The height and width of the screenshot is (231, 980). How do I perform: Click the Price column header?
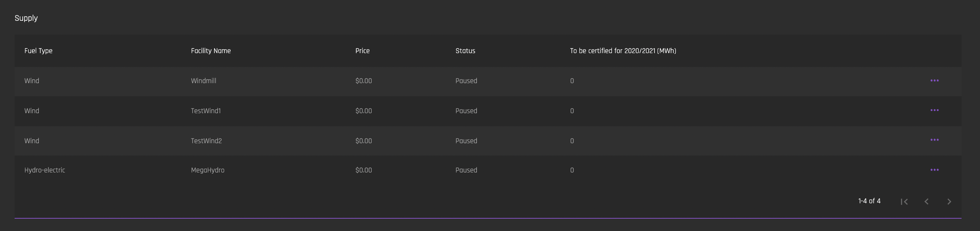coord(362,51)
